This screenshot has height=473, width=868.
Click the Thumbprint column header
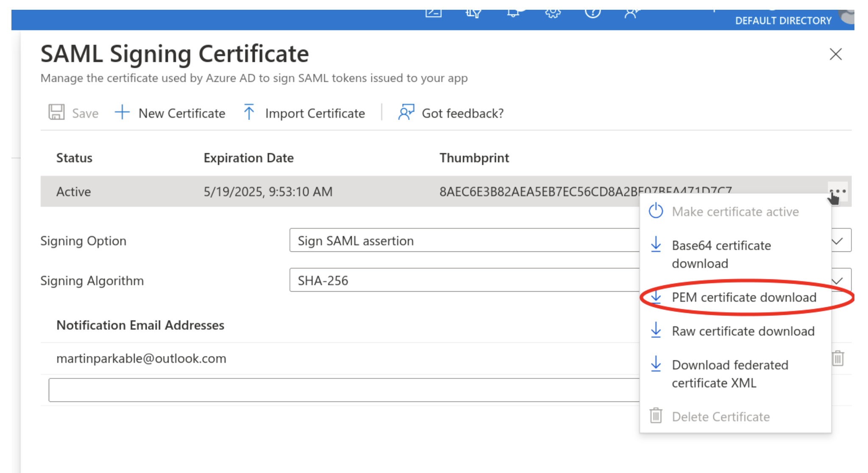(474, 158)
